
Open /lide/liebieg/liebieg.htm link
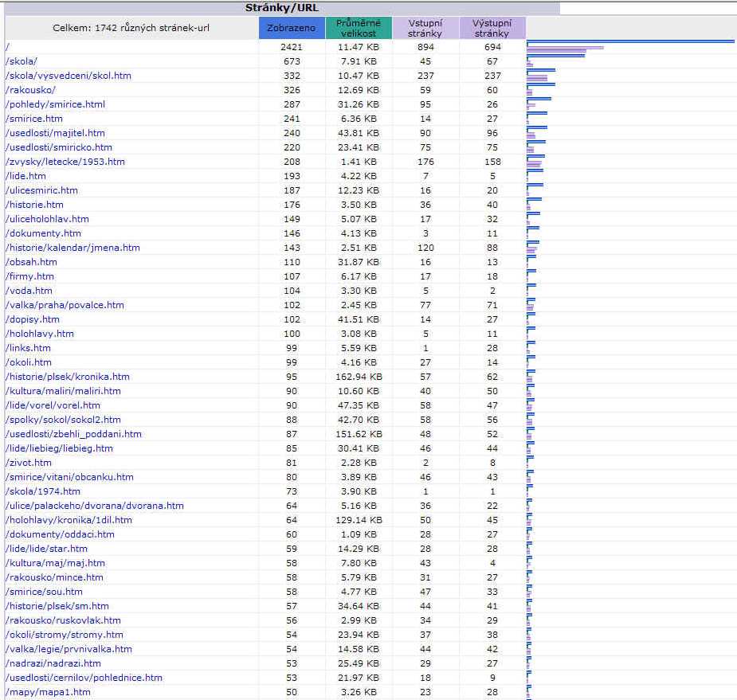click(x=59, y=448)
